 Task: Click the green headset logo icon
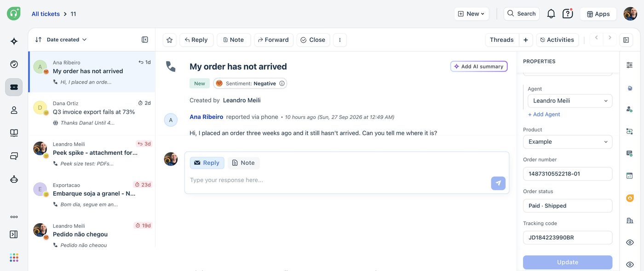pos(14,13)
